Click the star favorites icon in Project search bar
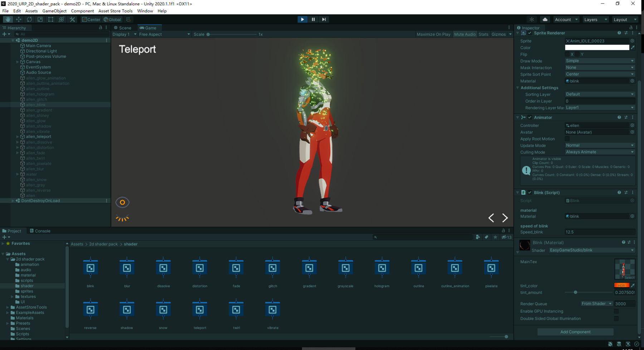644x350 pixels. coord(495,237)
